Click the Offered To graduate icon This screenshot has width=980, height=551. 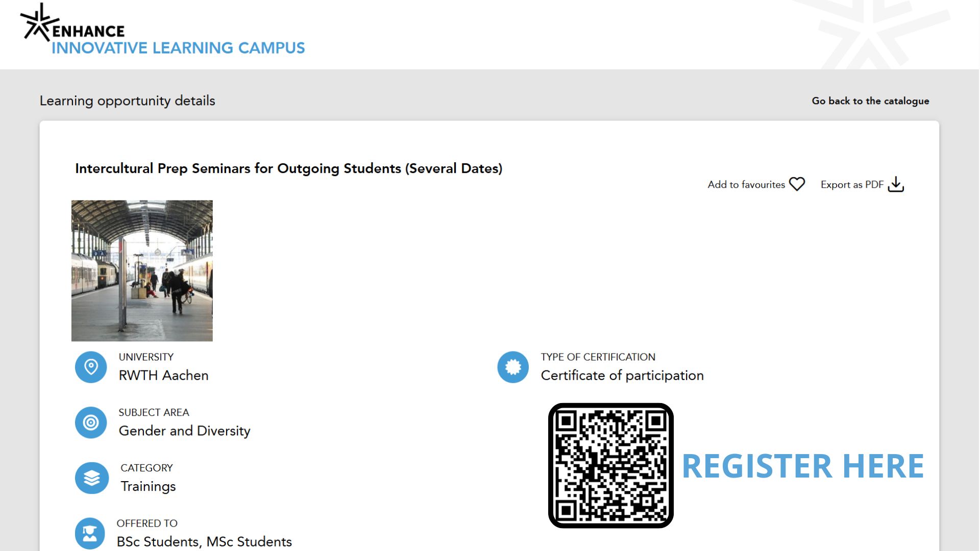point(90,534)
